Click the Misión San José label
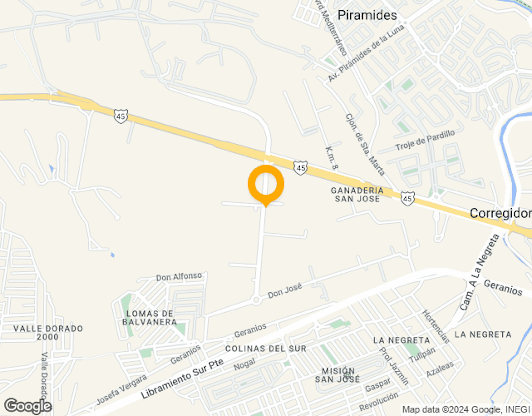 (x=337, y=375)
